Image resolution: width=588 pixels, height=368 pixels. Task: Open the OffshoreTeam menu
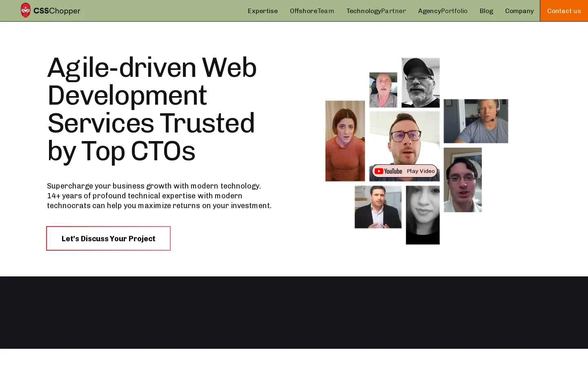(312, 11)
